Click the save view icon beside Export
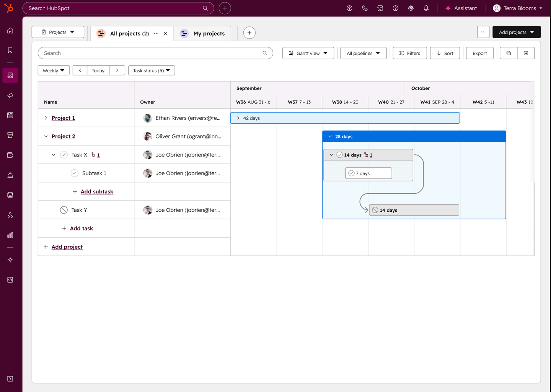Viewport: 551px width, 392px height. pyautogui.click(x=526, y=53)
